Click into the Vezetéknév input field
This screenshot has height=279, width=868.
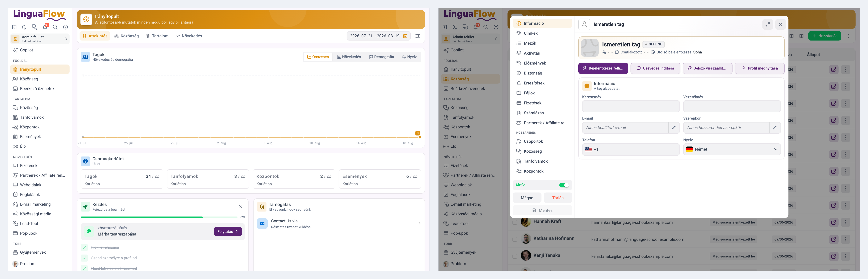[732, 106]
